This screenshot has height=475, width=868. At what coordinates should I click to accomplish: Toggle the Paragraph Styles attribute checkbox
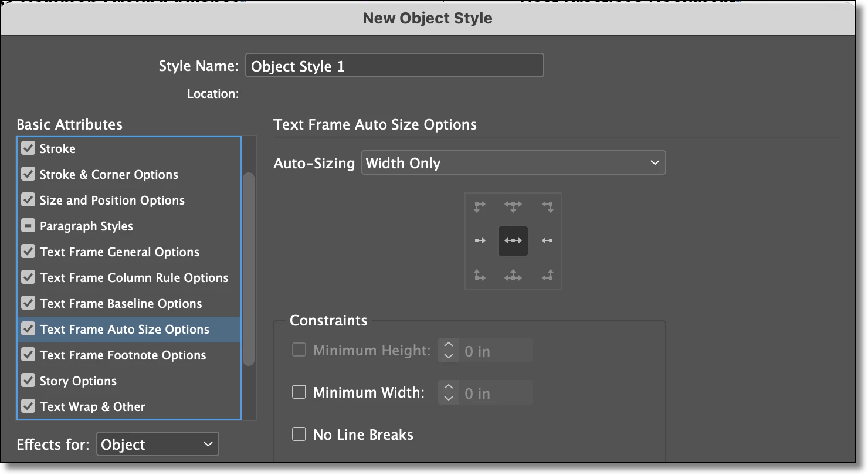coord(28,226)
